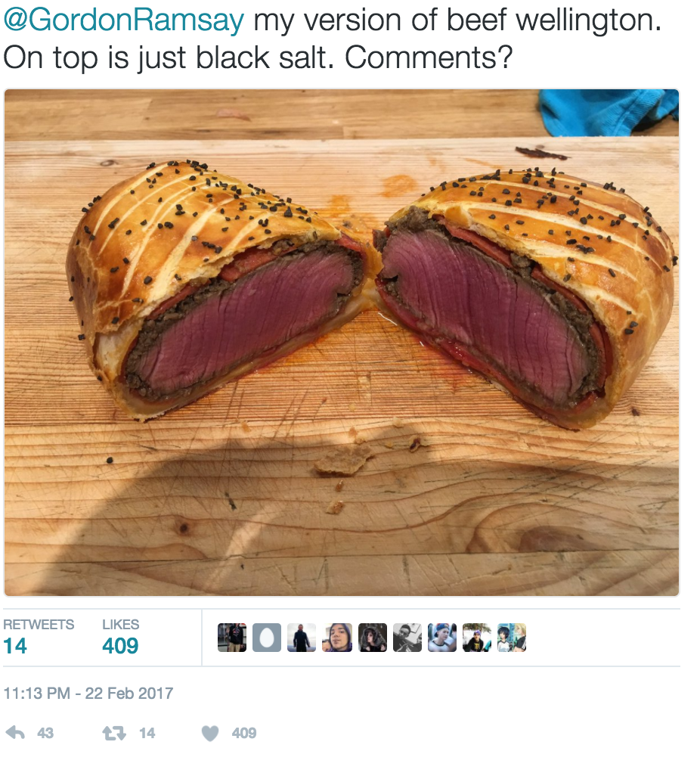Viewport: 700px width, 776px height.
Task: Open eighth avatar in likers row
Action: tap(476, 638)
